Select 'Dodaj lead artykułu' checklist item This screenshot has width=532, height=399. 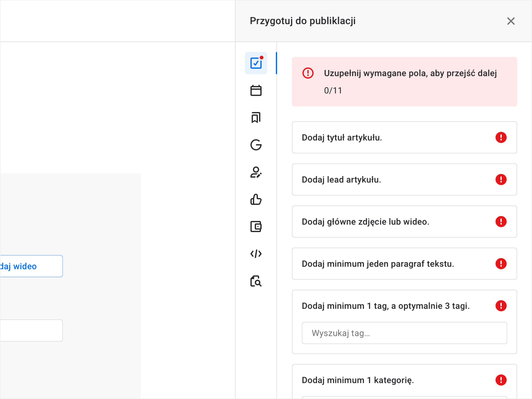coord(404,180)
